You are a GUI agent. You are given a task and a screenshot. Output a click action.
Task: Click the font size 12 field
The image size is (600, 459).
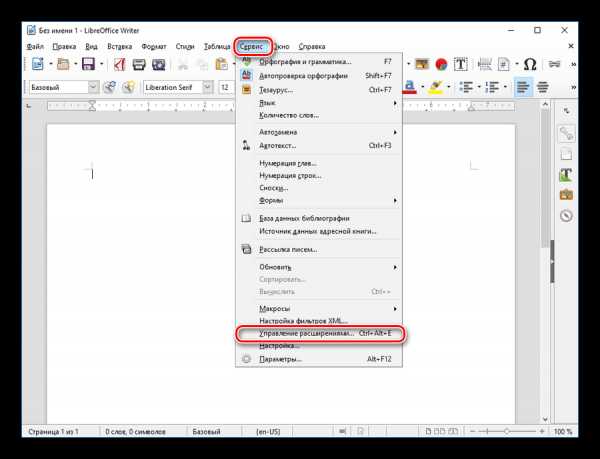[226, 87]
